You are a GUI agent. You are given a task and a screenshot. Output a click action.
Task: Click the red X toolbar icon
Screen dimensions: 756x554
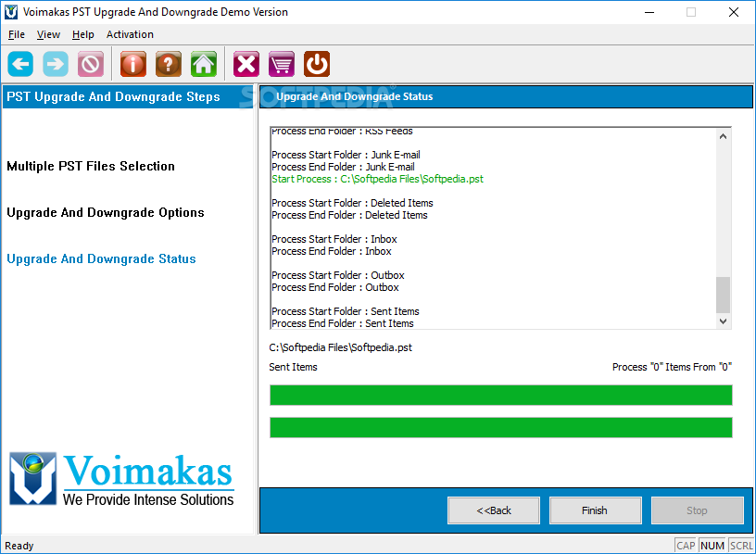pos(246,64)
